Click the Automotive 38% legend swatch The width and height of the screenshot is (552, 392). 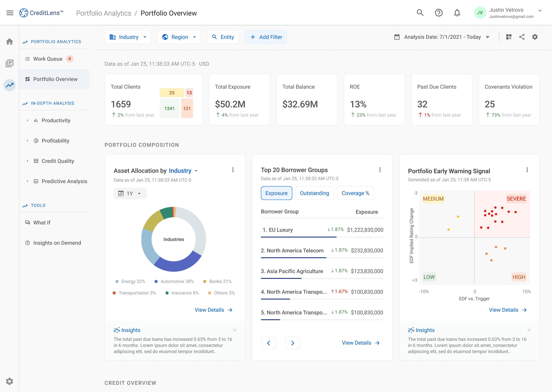[156, 281]
